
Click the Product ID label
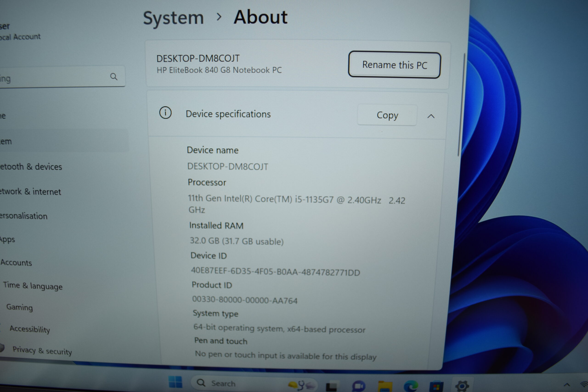point(212,285)
